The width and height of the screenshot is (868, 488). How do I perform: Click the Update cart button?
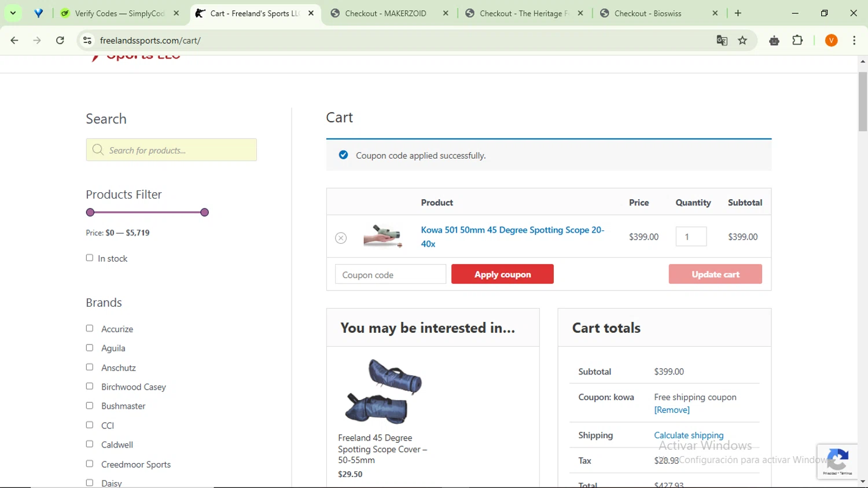(715, 274)
